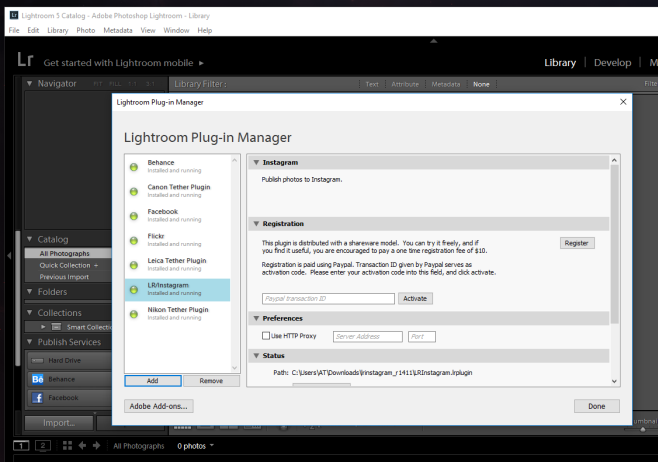Click the Facebook 'f' publish service icon

tap(37, 398)
